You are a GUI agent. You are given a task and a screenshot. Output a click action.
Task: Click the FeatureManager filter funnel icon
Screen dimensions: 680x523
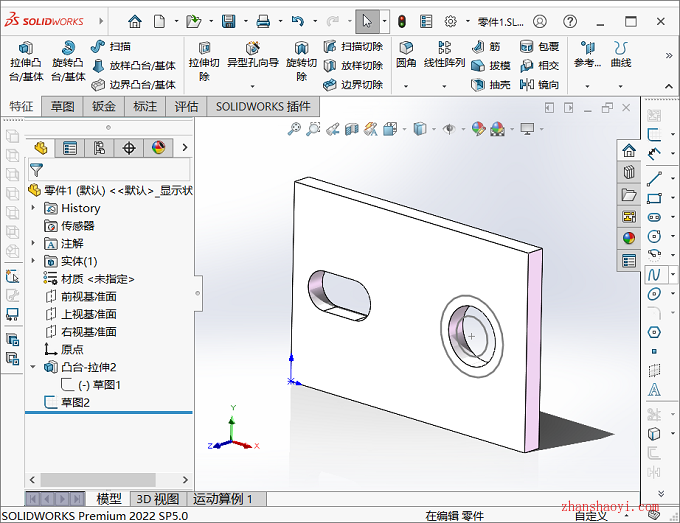coord(36,170)
